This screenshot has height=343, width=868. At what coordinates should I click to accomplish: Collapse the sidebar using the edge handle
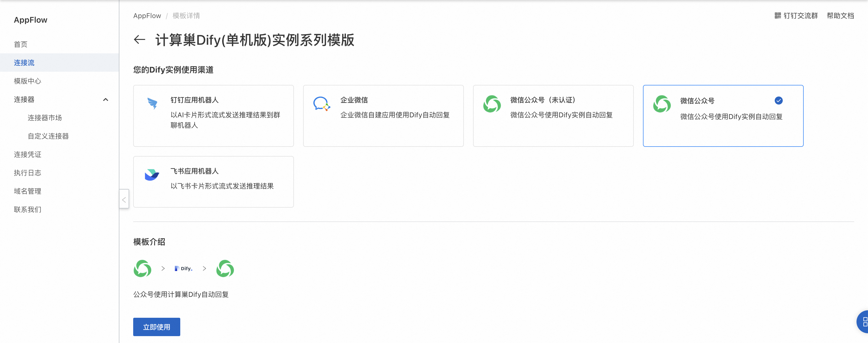pyautogui.click(x=124, y=200)
